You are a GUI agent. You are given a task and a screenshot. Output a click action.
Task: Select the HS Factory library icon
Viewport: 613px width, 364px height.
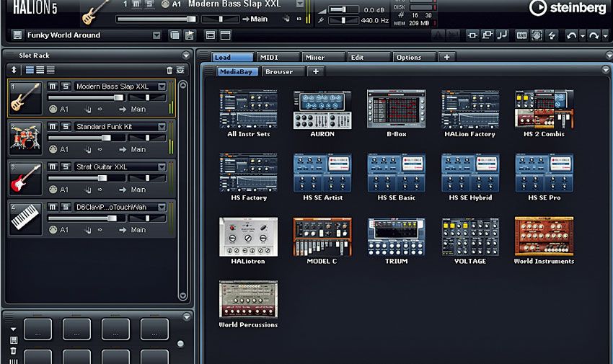248,172
